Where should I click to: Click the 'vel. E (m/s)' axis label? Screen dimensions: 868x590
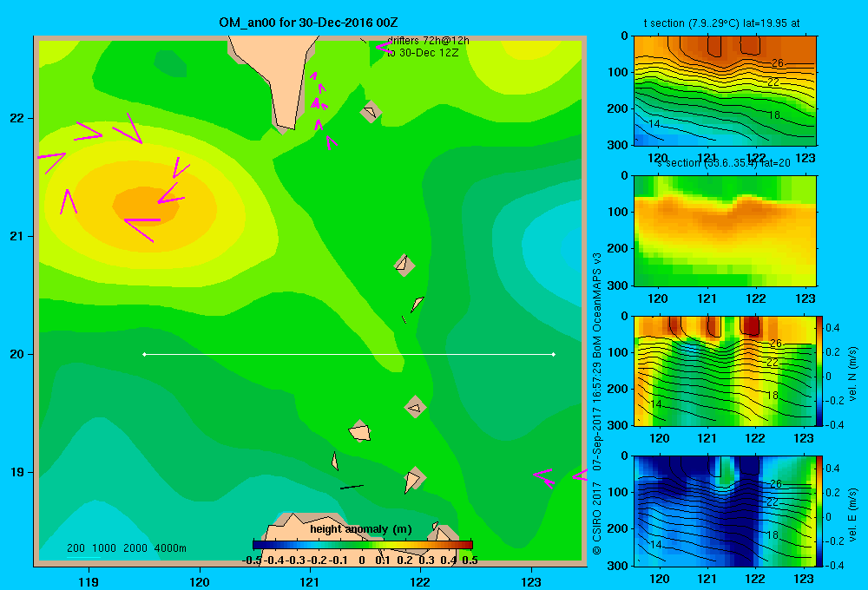tap(852, 515)
